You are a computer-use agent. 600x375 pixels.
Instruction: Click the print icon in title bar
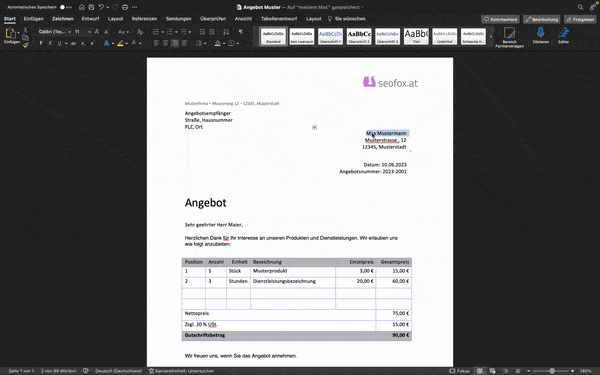(125, 7)
